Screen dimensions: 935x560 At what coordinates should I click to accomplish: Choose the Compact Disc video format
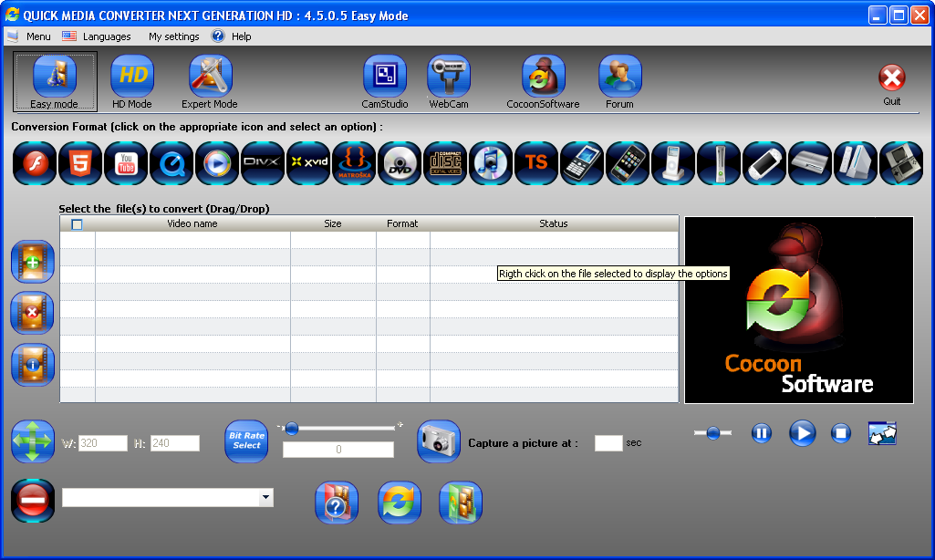pyautogui.click(x=445, y=163)
